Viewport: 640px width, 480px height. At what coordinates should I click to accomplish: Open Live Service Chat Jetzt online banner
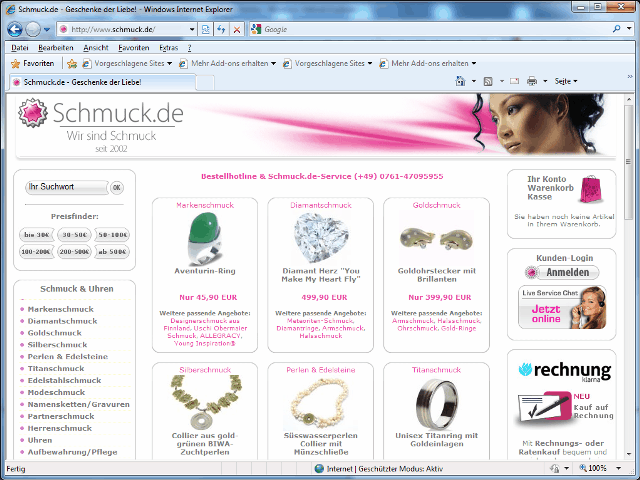[562, 308]
